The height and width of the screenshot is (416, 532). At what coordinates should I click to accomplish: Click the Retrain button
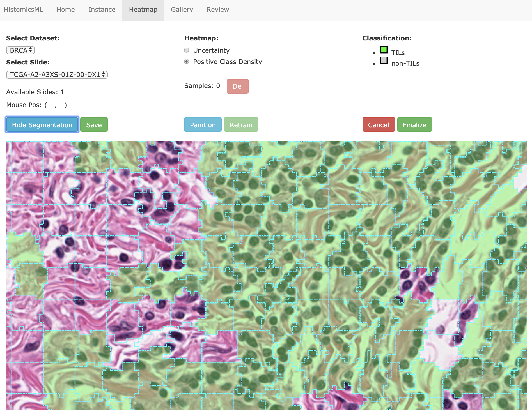click(241, 125)
